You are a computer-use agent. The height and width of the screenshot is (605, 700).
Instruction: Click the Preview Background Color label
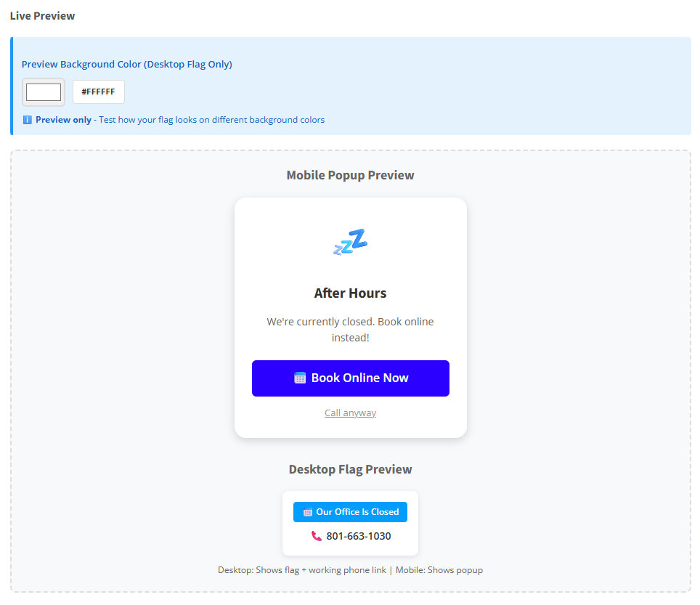coord(127,64)
